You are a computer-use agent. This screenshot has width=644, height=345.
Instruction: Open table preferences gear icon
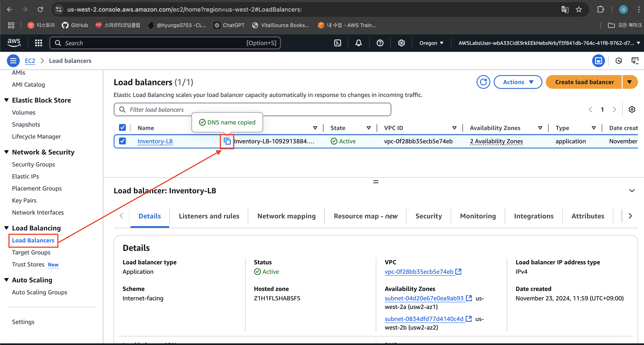pyautogui.click(x=632, y=110)
